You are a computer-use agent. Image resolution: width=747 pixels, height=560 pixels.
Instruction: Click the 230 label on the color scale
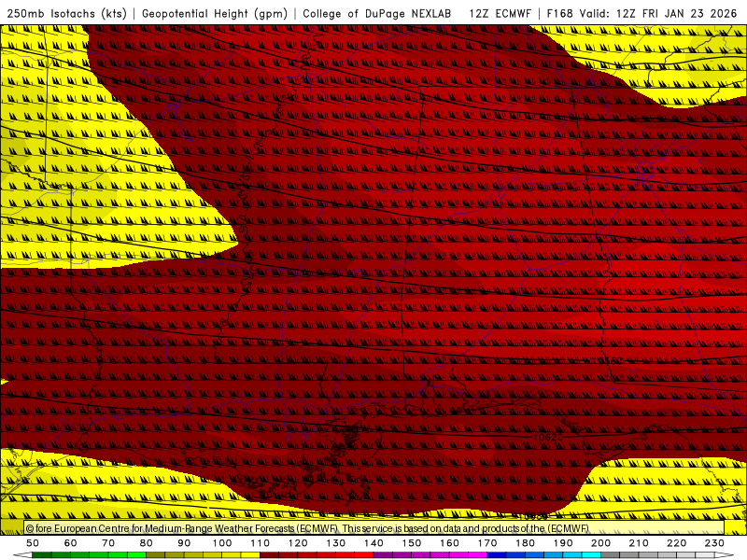pyautogui.click(x=714, y=543)
